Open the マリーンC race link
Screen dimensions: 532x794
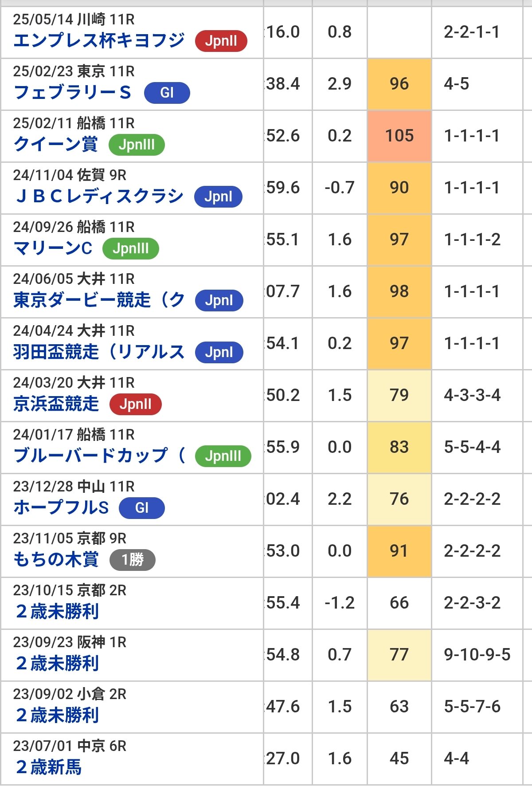click(x=53, y=248)
